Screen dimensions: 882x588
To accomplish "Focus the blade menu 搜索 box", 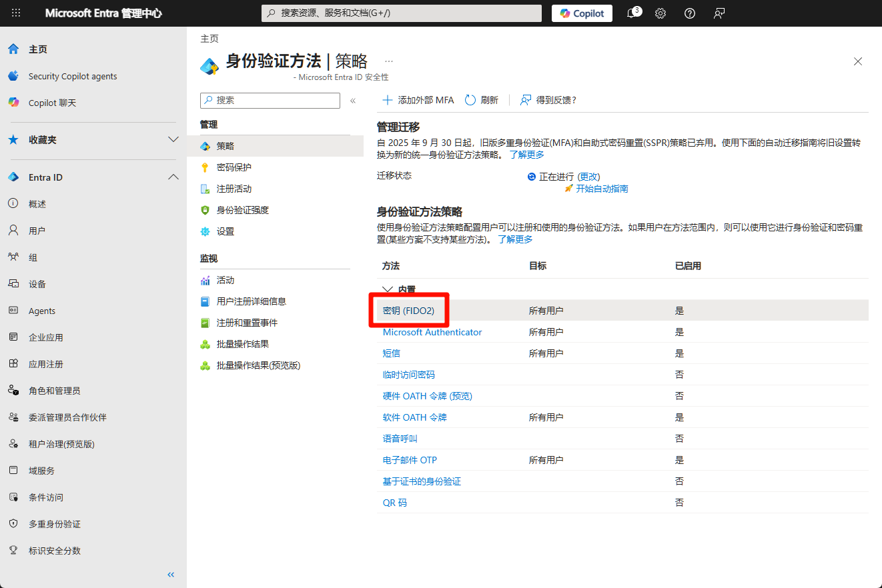I will point(270,100).
